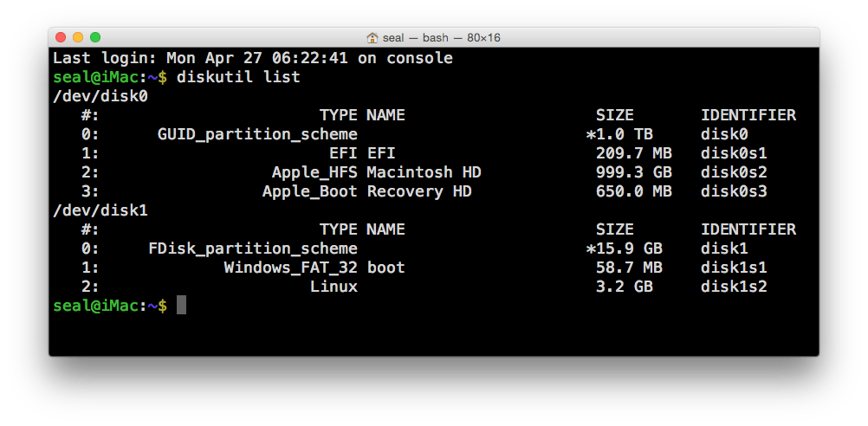
Task: Minimize the Terminal using the yellow button
Action: pos(78,37)
